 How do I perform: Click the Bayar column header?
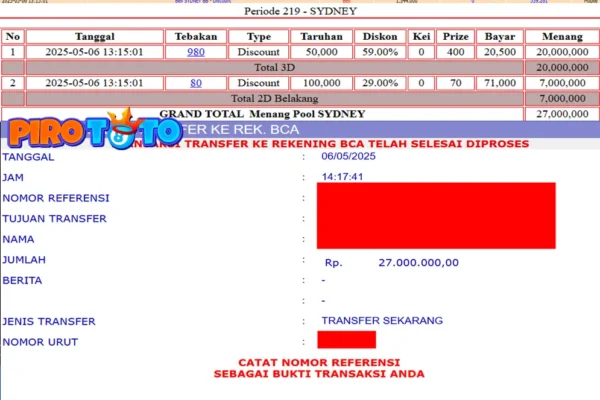500,36
